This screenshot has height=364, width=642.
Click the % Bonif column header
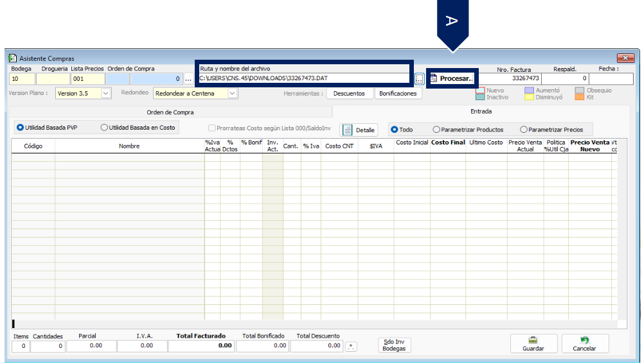pyautogui.click(x=251, y=146)
